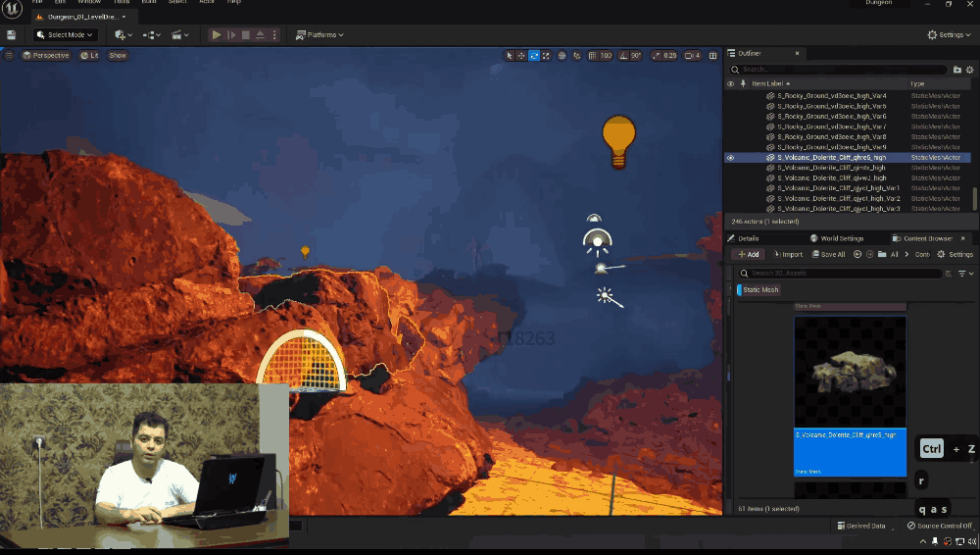Toggle rotation angle snapping

[x=622, y=56]
